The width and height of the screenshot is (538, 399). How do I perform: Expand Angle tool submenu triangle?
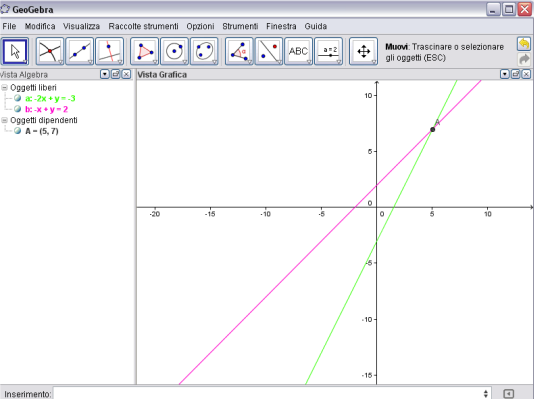[x=249, y=62]
